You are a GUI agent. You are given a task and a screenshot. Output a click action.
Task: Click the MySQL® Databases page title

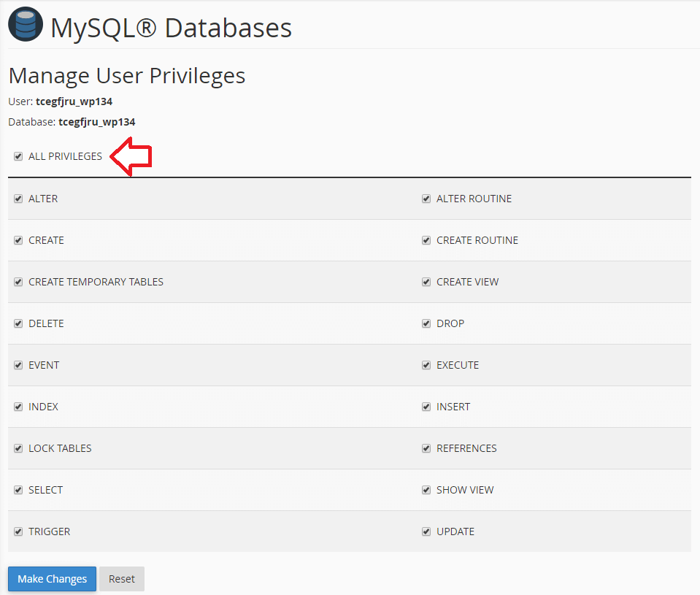[x=171, y=28]
